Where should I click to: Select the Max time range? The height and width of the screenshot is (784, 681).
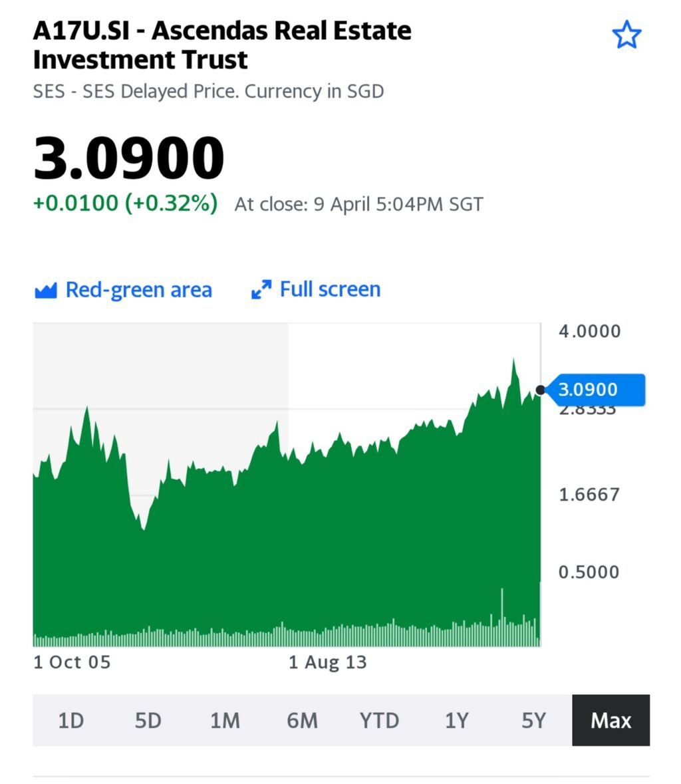[x=611, y=721]
